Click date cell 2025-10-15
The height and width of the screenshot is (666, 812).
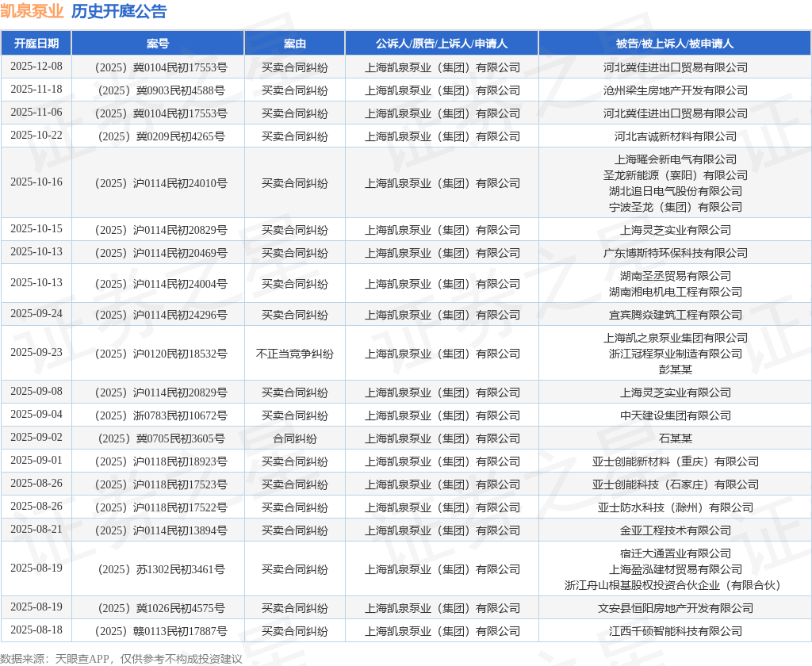pos(36,229)
